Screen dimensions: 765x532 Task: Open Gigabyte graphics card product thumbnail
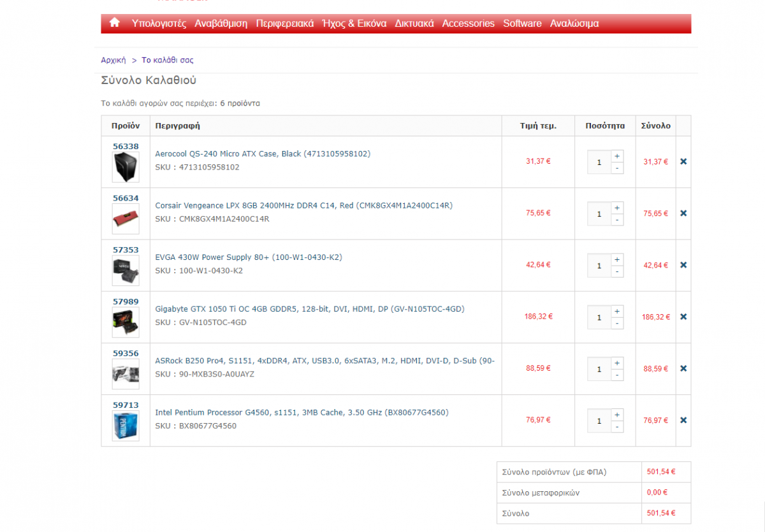click(126, 322)
